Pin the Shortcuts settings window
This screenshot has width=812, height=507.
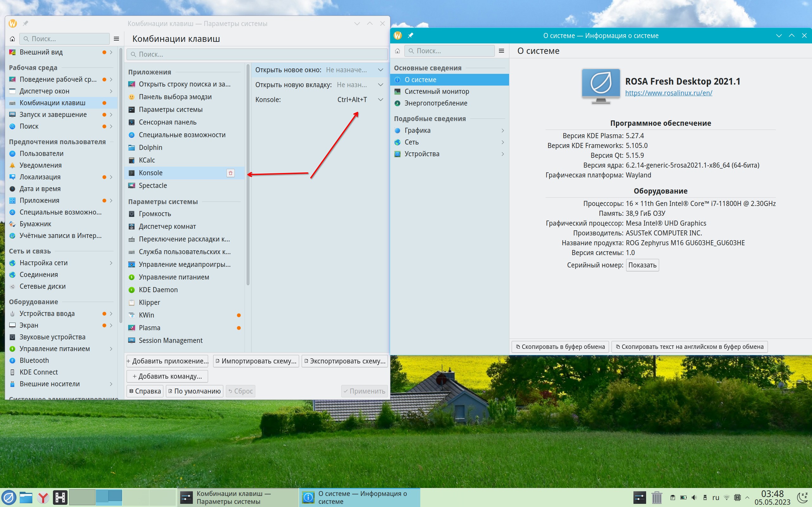[25, 23]
